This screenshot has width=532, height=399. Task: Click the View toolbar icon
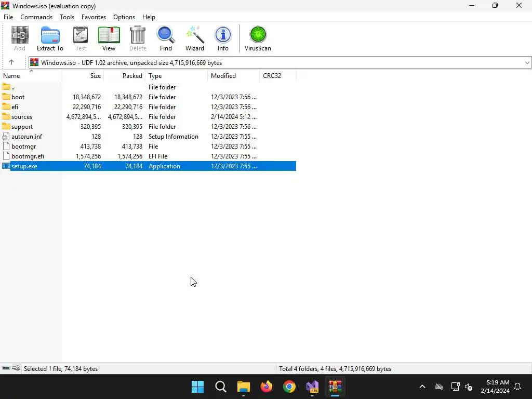point(109,38)
